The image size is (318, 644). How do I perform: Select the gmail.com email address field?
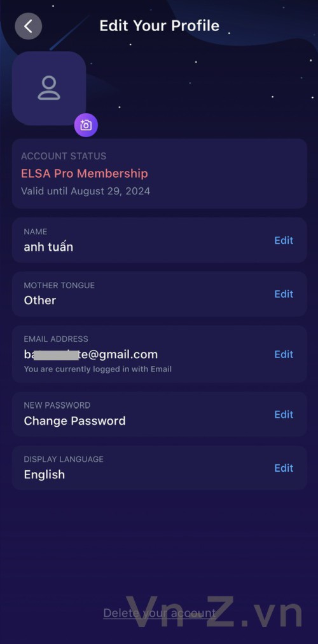pos(159,354)
